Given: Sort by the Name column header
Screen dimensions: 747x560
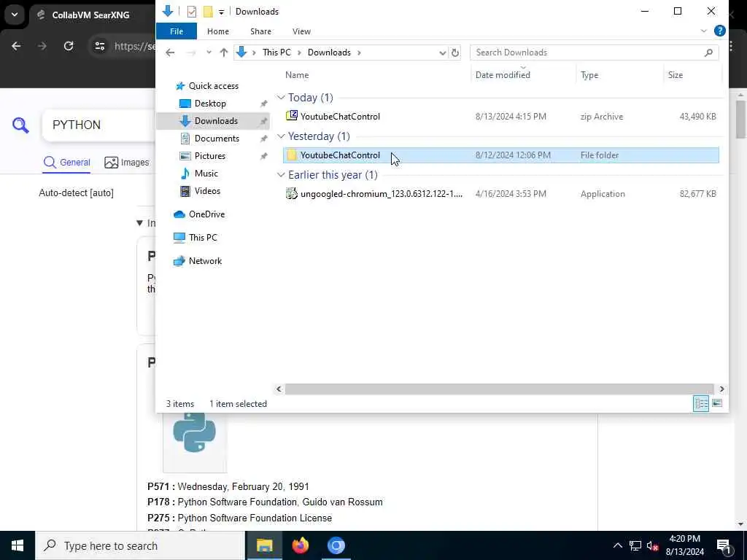Looking at the screenshot, I should tap(297, 75).
